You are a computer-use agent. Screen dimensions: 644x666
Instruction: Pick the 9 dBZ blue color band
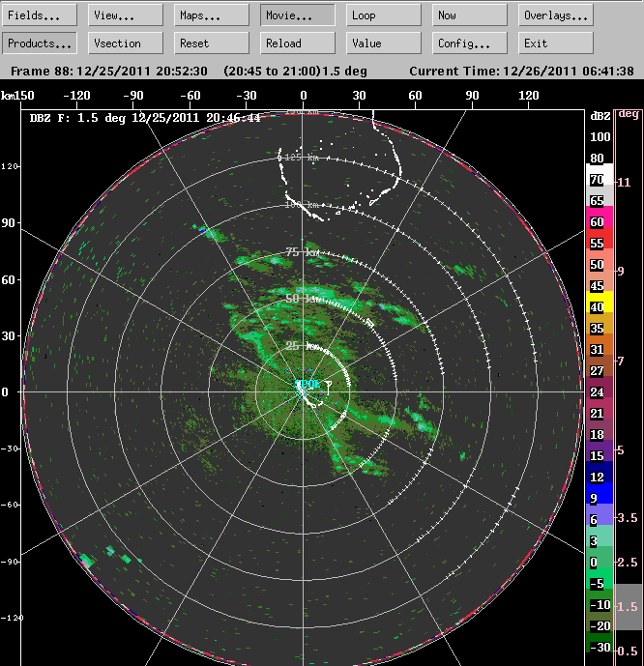[x=600, y=493]
